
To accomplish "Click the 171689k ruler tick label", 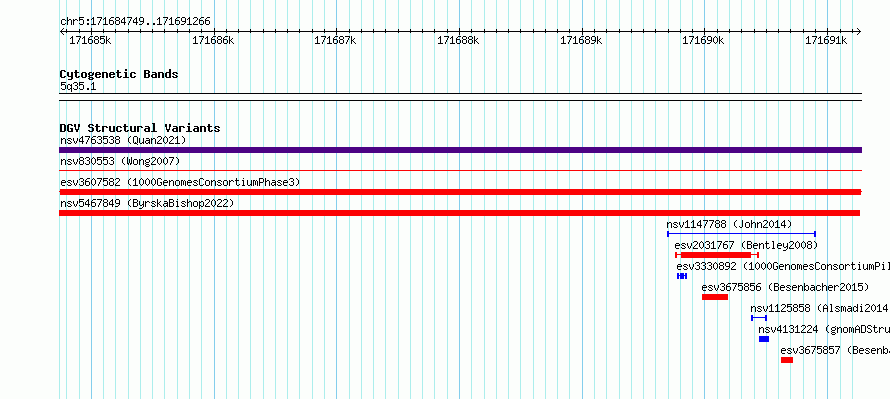I will click(581, 40).
